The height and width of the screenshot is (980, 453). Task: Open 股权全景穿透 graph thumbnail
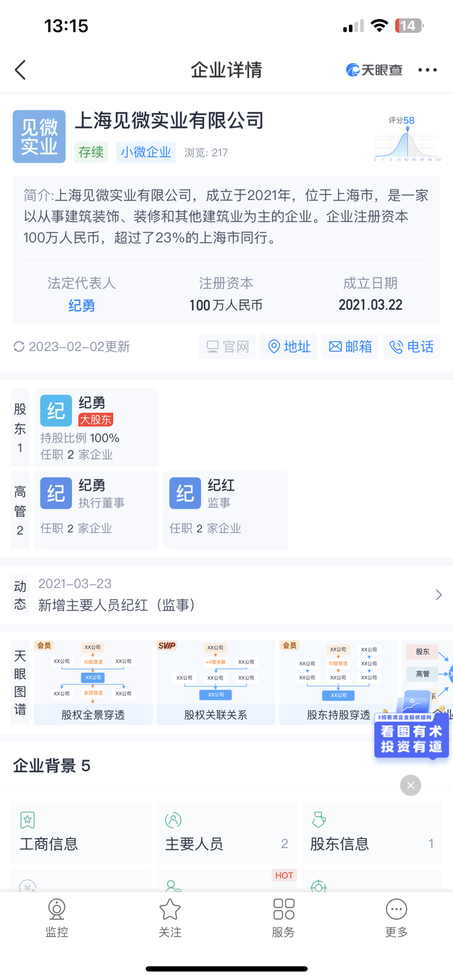coord(93,682)
